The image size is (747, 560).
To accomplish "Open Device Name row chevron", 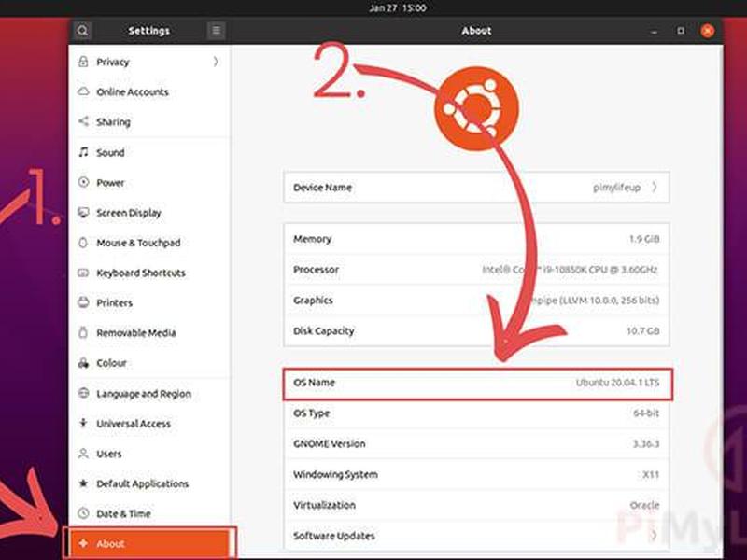I will point(655,188).
